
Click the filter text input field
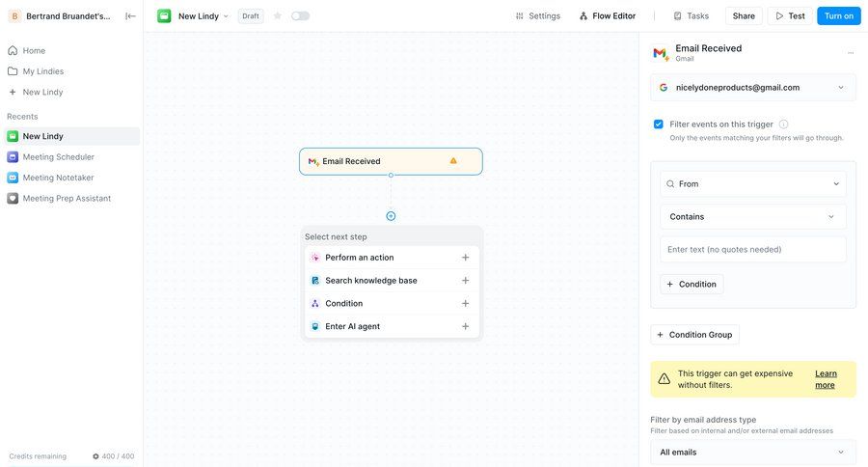(753, 249)
